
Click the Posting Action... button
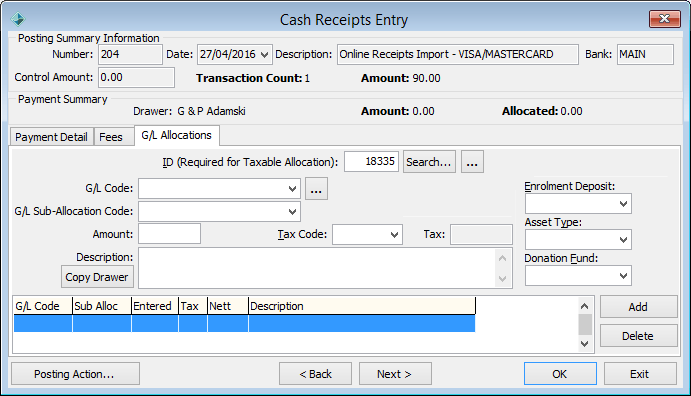(75, 374)
